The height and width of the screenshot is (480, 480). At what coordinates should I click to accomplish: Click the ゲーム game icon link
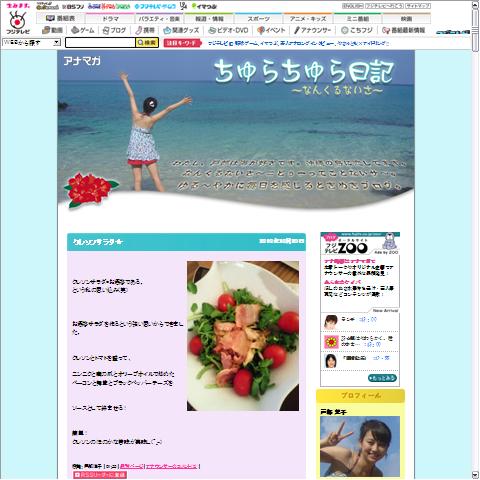click(83, 30)
